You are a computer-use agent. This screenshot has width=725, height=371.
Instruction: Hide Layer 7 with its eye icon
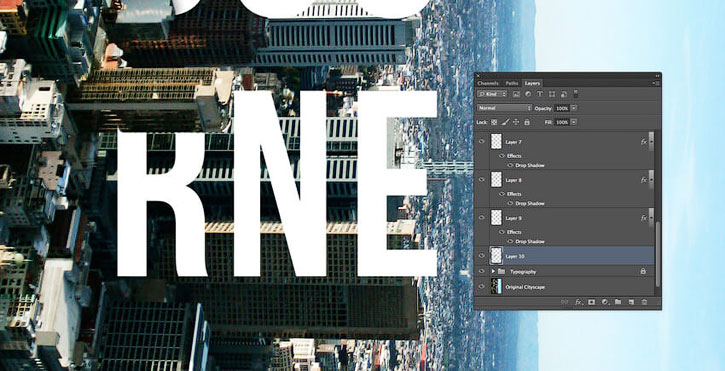tap(482, 142)
